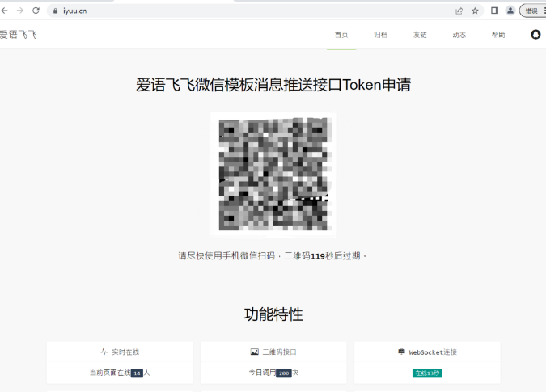Click the 实时在线 card title
The width and height of the screenshot is (546, 392).
click(125, 352)
